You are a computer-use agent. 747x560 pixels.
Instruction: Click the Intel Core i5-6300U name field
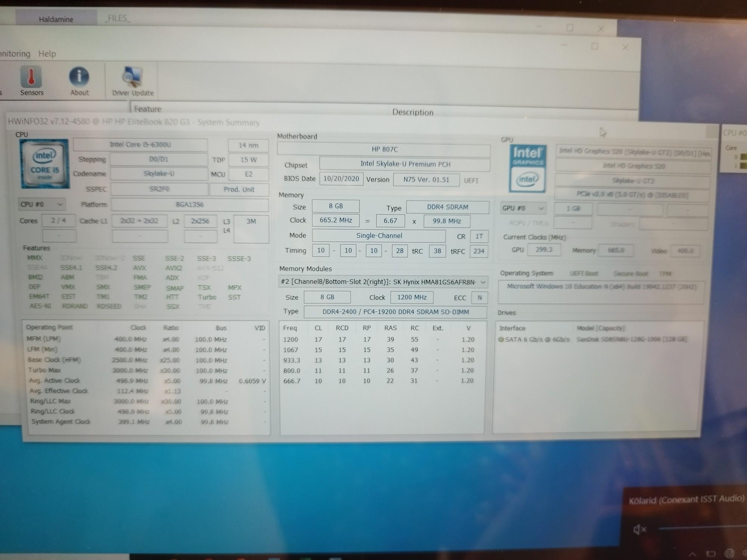(x=140, y=145)
